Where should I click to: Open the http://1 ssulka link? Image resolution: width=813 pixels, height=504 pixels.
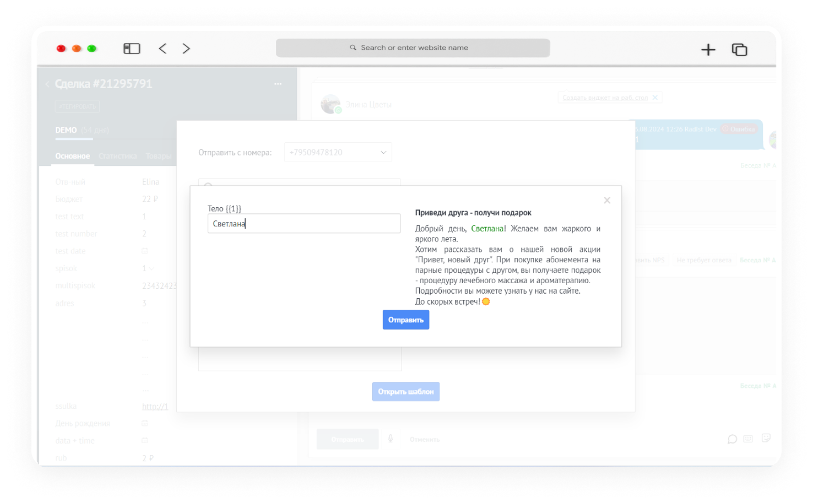pos(155,407)
